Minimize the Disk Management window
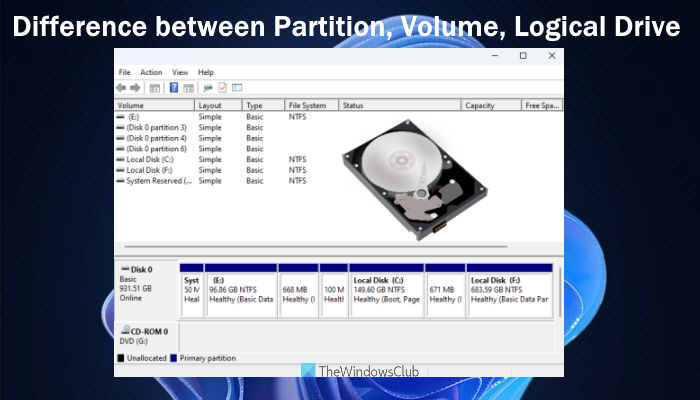The image size is (700, 400). [x=495, y=56]
